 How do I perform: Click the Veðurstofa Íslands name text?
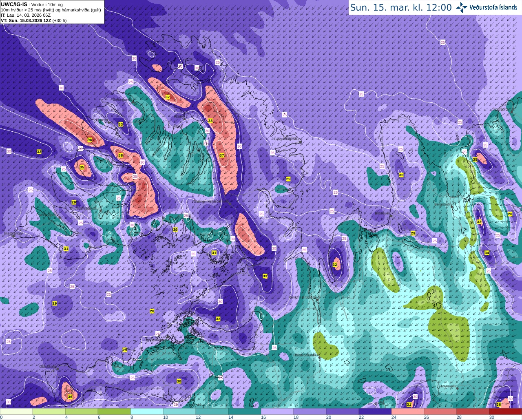click(493, 7)
